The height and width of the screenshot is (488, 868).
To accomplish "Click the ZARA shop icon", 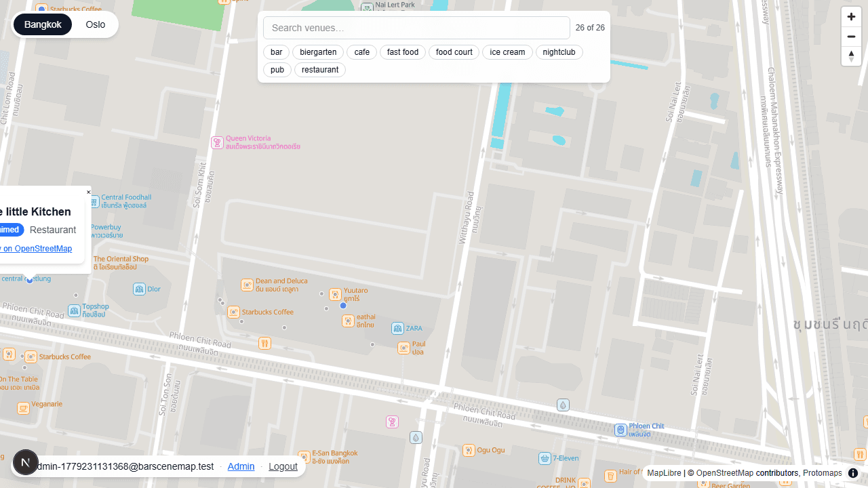I will (x=397, y=329).
